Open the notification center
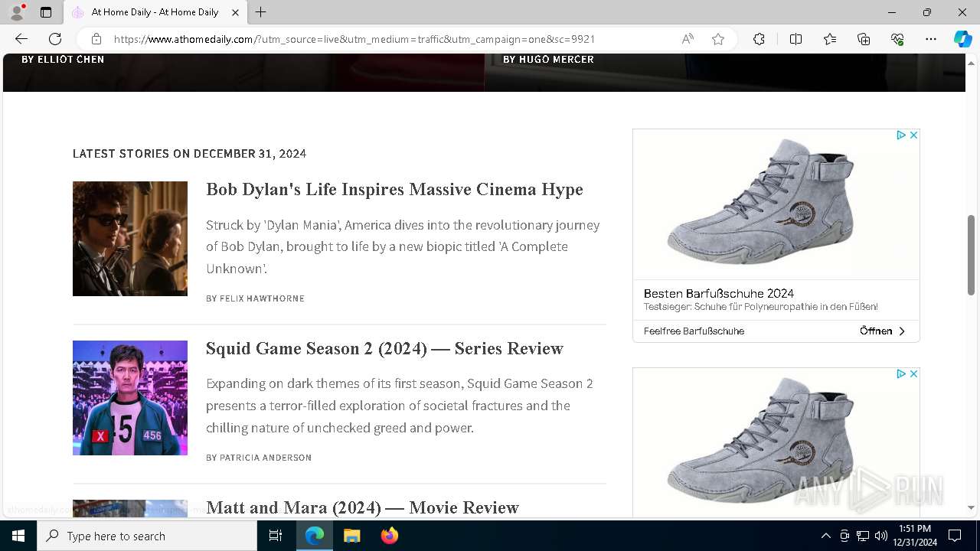Screen dimensions: 980x551 pos(955,536)
